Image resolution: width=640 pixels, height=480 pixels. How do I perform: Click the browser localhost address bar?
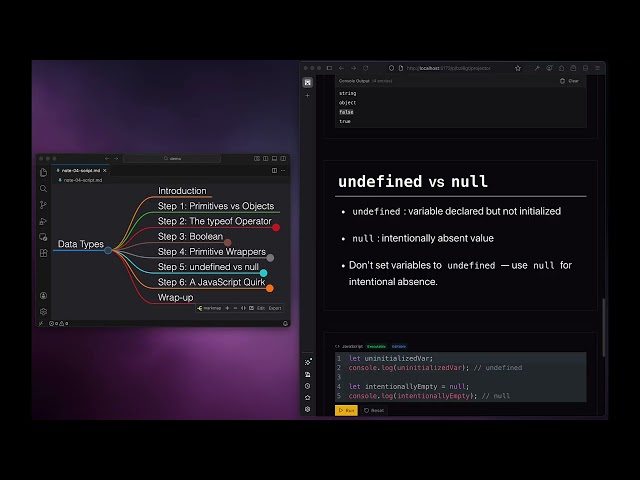pos(448,68)
